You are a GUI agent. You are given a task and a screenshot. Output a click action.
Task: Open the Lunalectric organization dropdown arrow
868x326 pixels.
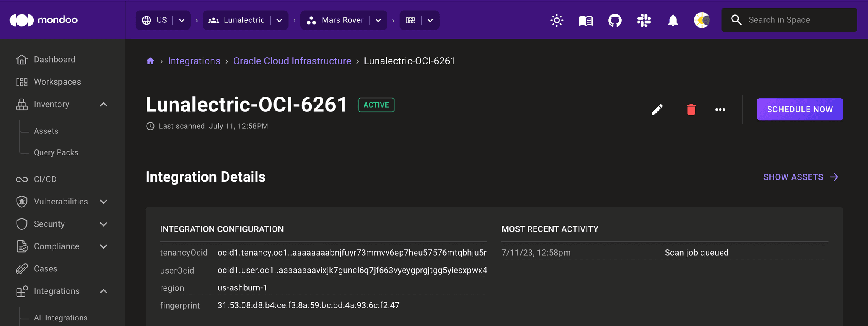279,20
